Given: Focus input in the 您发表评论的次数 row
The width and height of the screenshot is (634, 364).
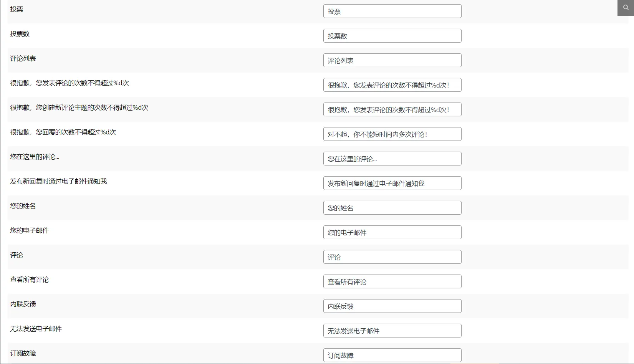Looking at the screenshot, I should coord(392,85).
